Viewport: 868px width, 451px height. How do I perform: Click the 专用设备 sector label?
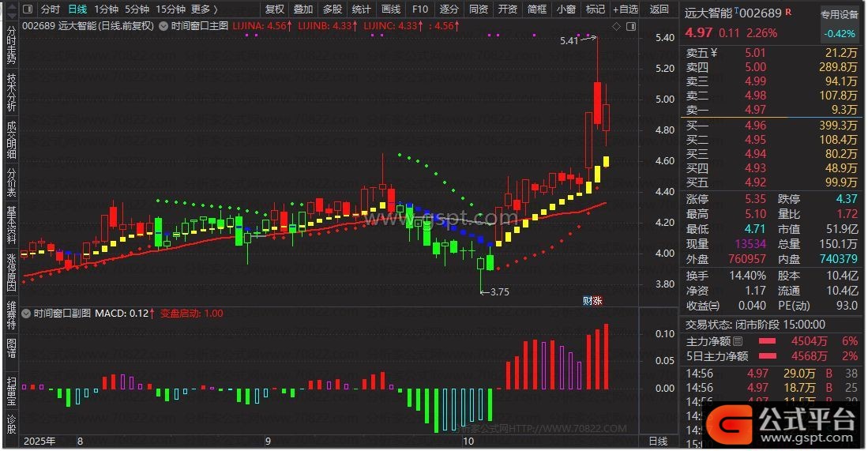pyautogui.click(x=839, y=14)
